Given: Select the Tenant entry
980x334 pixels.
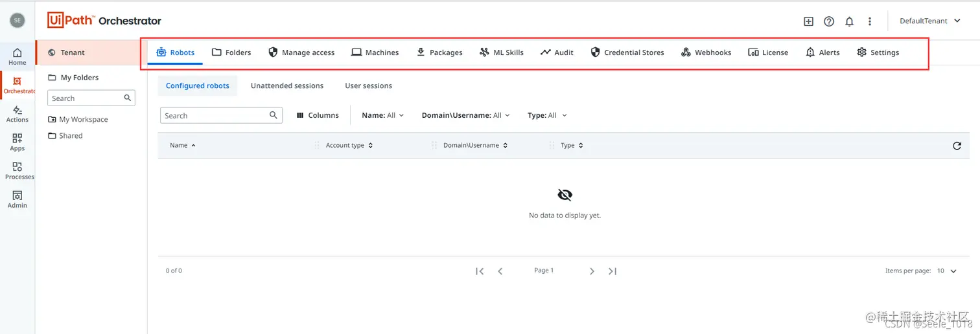Looking at the screenshot, I should pos(91,52).
